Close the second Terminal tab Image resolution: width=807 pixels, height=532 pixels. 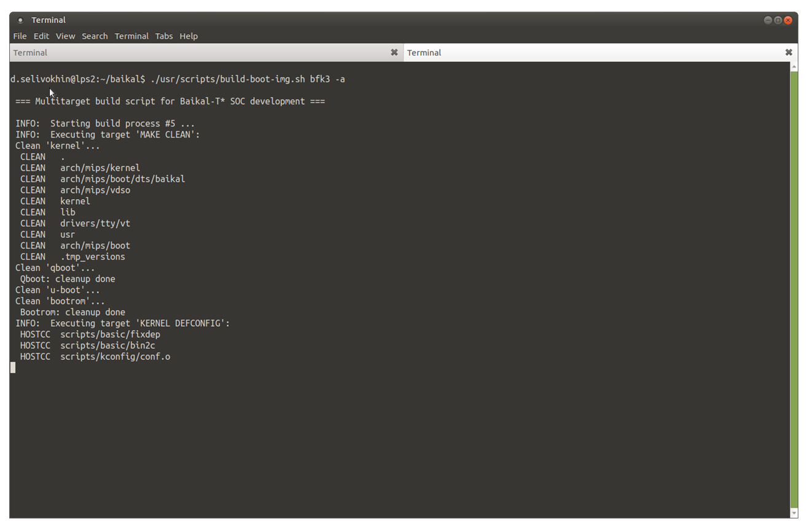[789, 53]
